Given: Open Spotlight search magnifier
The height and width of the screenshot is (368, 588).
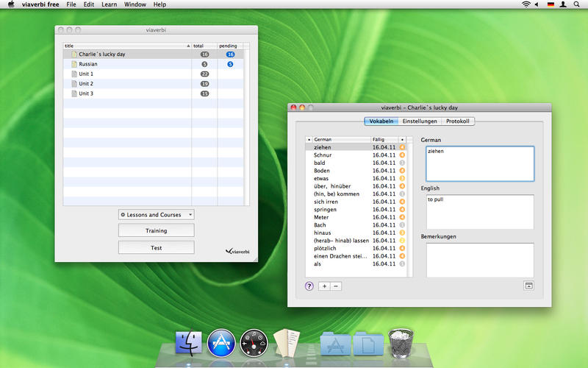Looking at the screenshot, I should click(576, 4).
